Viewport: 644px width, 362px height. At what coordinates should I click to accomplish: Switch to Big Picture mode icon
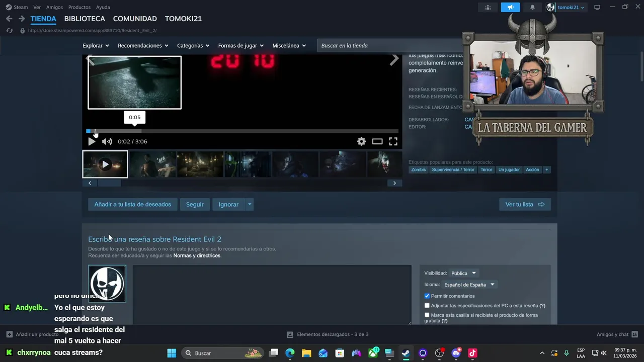coord(597,8)
